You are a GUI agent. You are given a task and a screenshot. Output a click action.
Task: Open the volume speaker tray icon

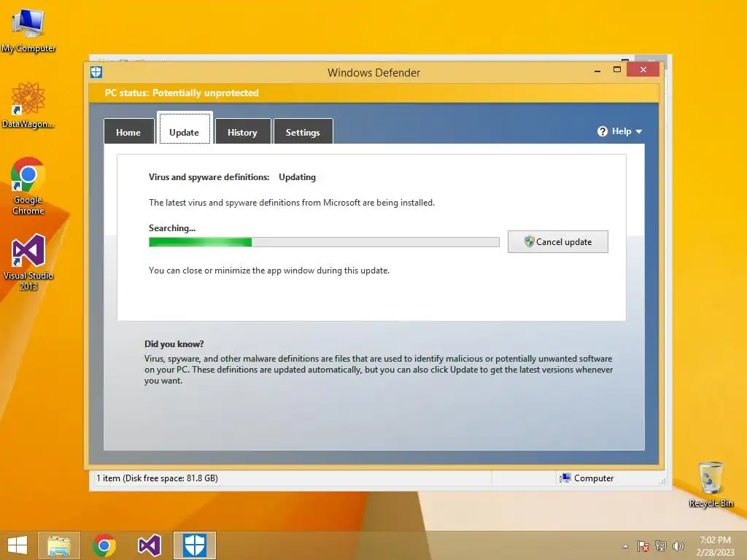pyautogui.click(x=678, y=546)
